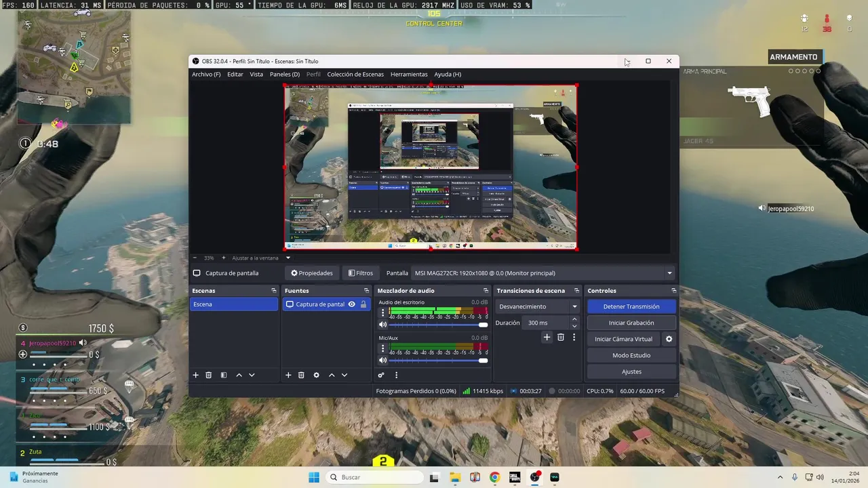Screen dimensions: 868x488
Task: Delete the selected scene with trash icon
Action: 209,375
